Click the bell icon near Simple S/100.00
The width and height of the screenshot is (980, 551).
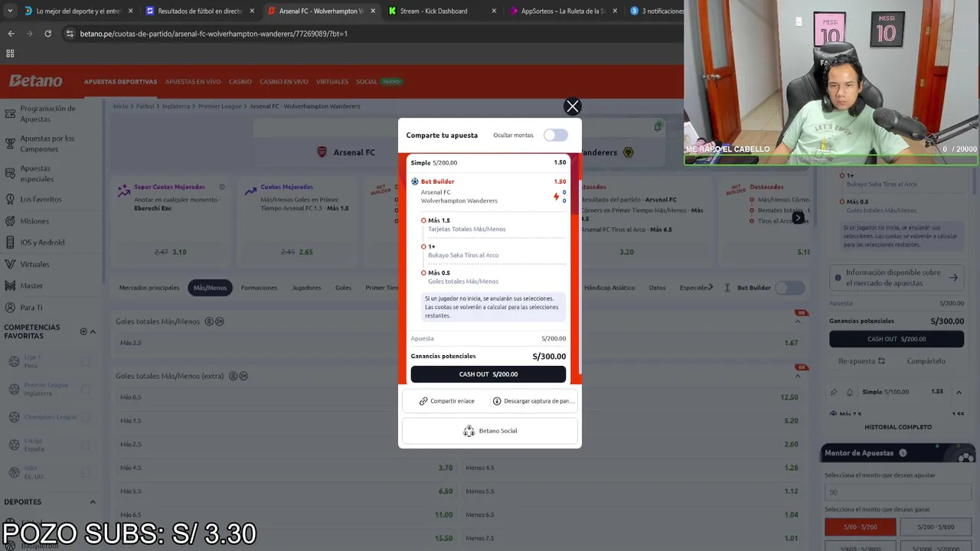pos(849,393)
